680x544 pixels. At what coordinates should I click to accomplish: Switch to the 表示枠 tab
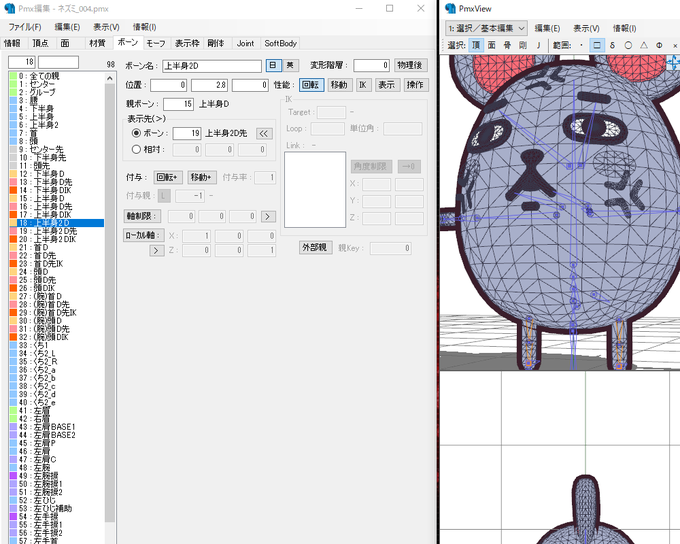[187, 43]
